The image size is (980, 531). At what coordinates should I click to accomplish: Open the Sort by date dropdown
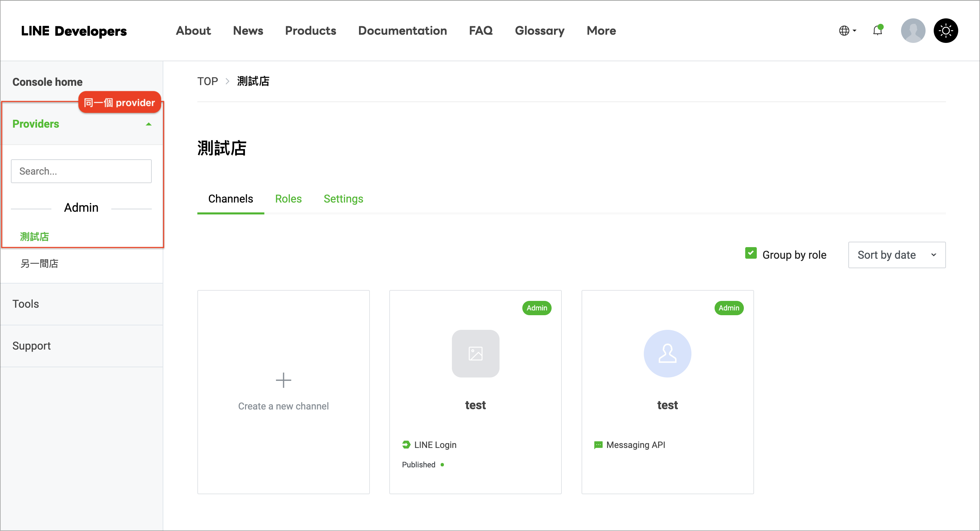coord(896,255)
